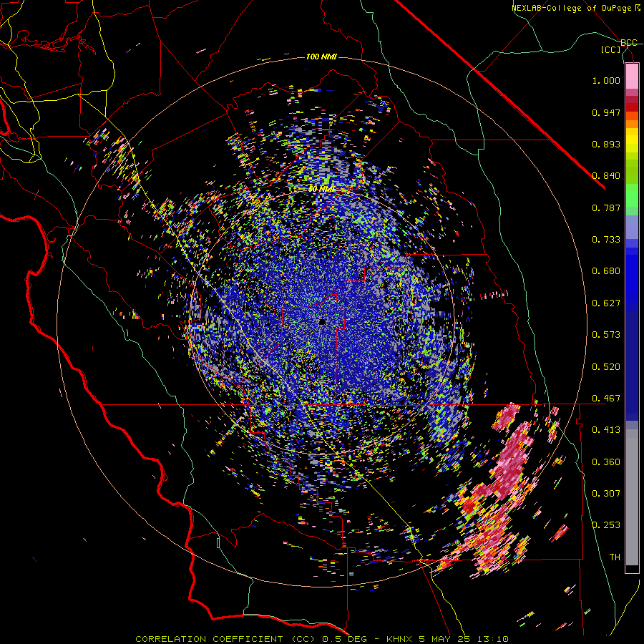Select the 0.627 legend value

[606, 303]
